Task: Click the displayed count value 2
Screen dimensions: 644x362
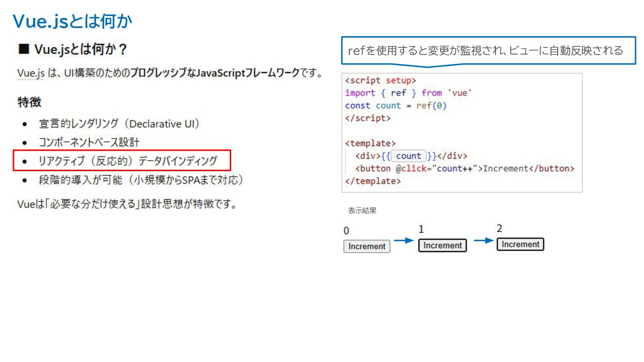Action: 500,229
